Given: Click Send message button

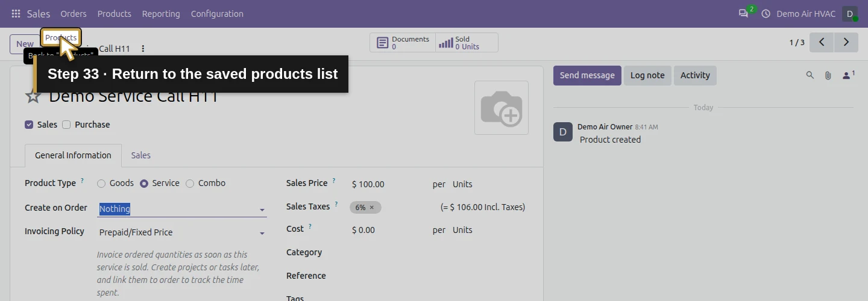Looking at the screenshot, I should pos(587,75).
